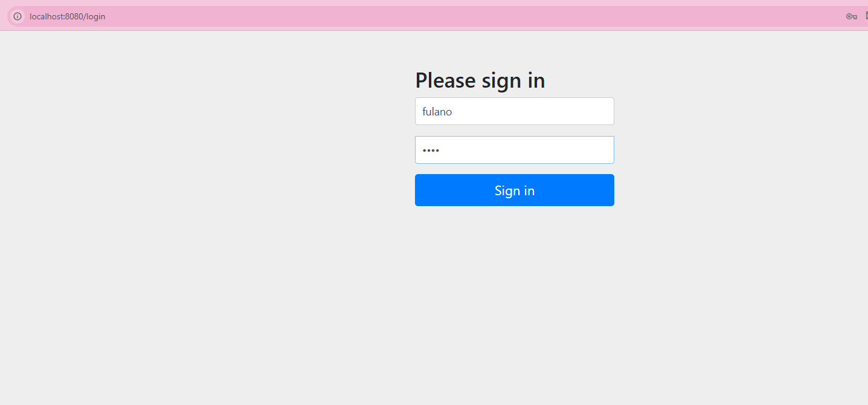Place cursor after the word fulano

pyautogui.click(x=453, y=112)
